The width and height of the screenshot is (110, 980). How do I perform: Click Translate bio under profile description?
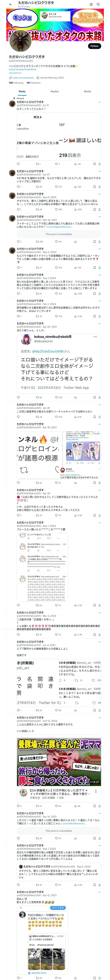15,73
